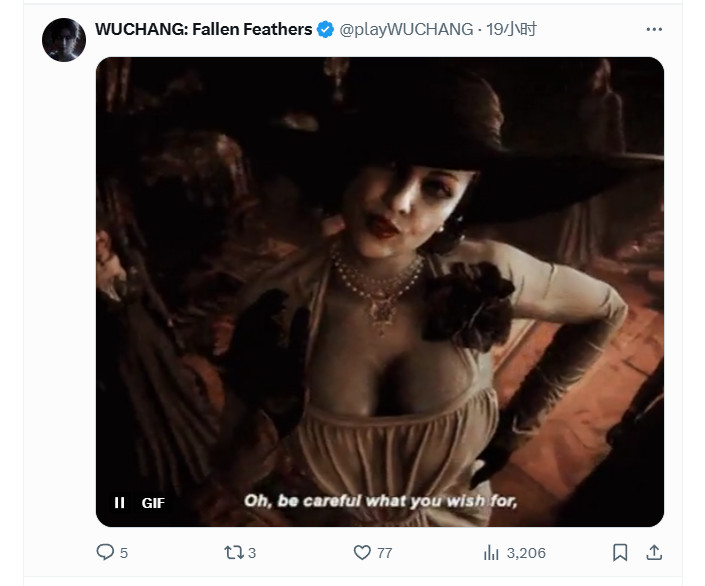Open the tweet via the 19小时 timestamp
Viewport: 705px width, 586px height.
click(x=512, y=30)
